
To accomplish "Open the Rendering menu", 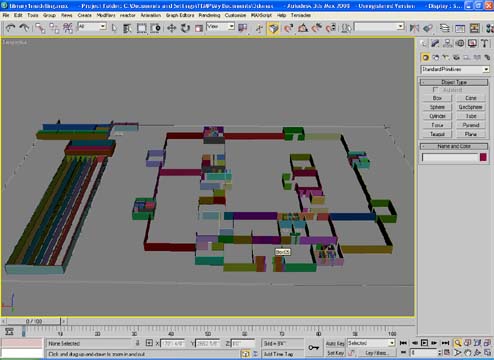I will pos(209,15).
